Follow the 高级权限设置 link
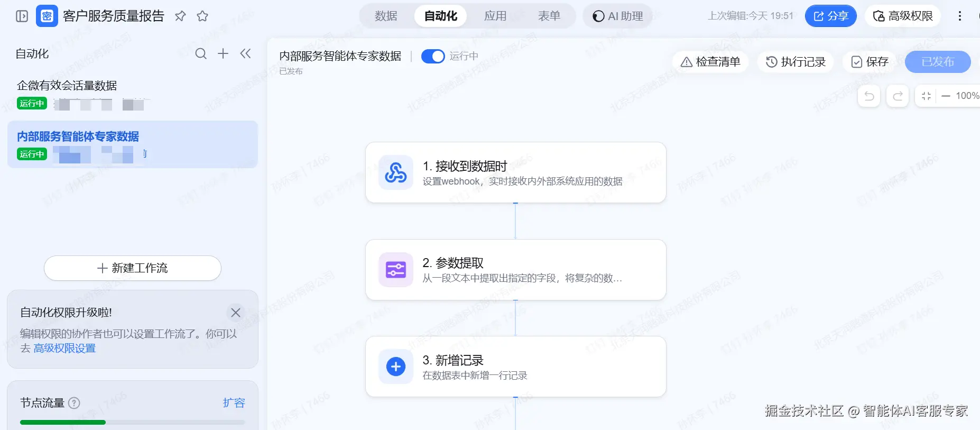Viewport: 980px width, 430px height. [x=64, y=349]
